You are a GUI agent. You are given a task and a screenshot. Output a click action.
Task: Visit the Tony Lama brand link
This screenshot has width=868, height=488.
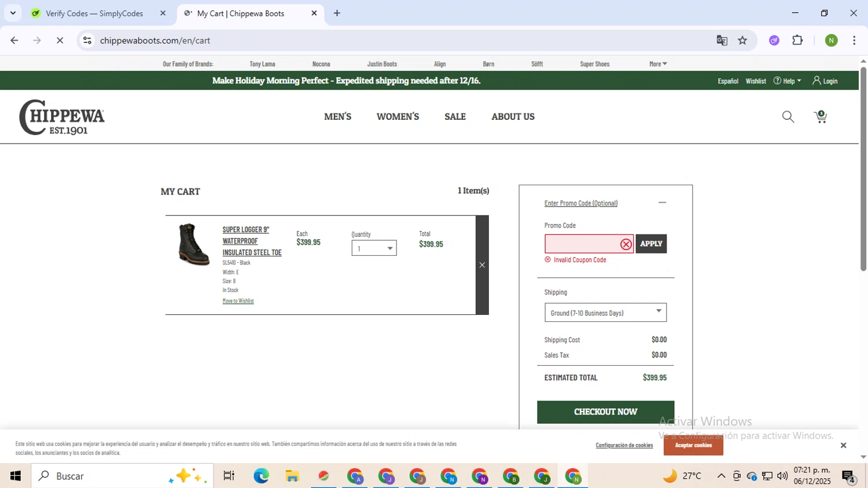tap(262, 64)
